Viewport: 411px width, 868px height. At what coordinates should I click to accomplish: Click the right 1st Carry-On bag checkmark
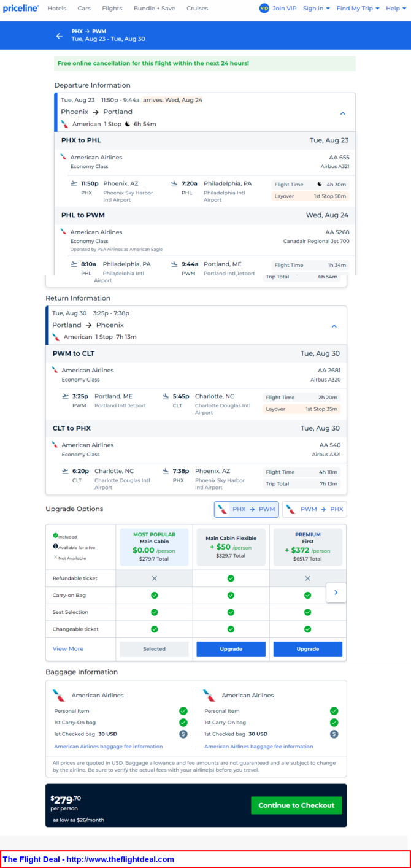334,723
